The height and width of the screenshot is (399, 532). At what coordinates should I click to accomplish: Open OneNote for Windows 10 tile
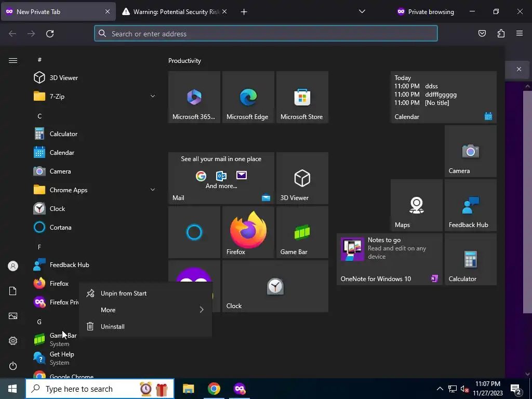pyautogui.click(x=390, y=259)
